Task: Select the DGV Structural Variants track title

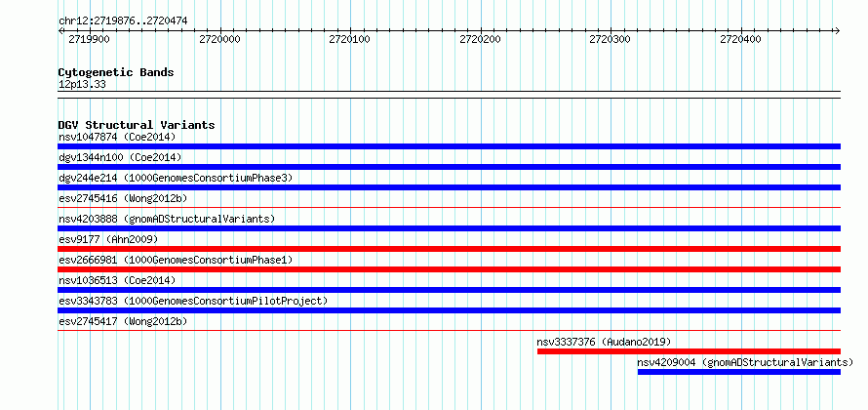Action: tap(137, 125)
